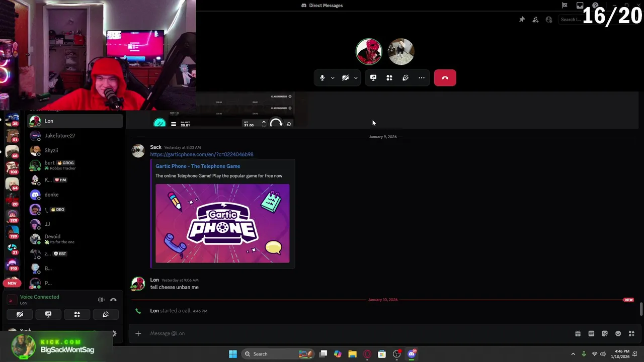Viewport: 644px width, 362px height.
Task: Open DM with the HM tag
Action: (x=75, y=180)
